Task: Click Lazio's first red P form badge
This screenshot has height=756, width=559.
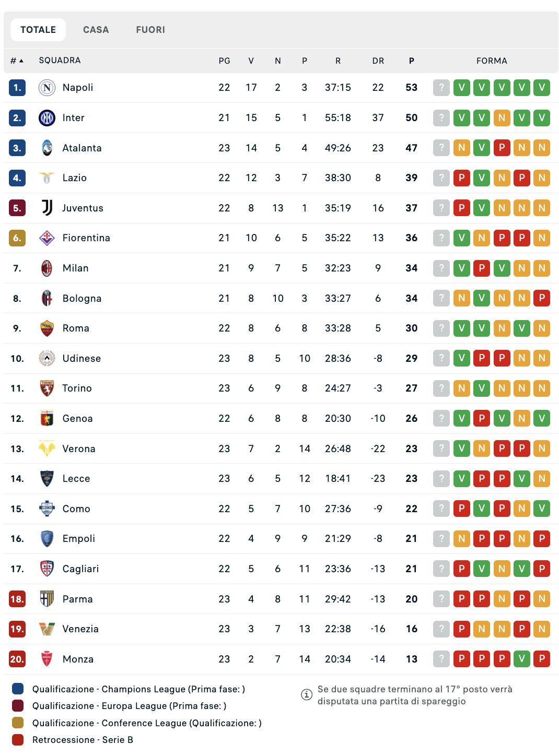Action: click(x=461, y=178)
